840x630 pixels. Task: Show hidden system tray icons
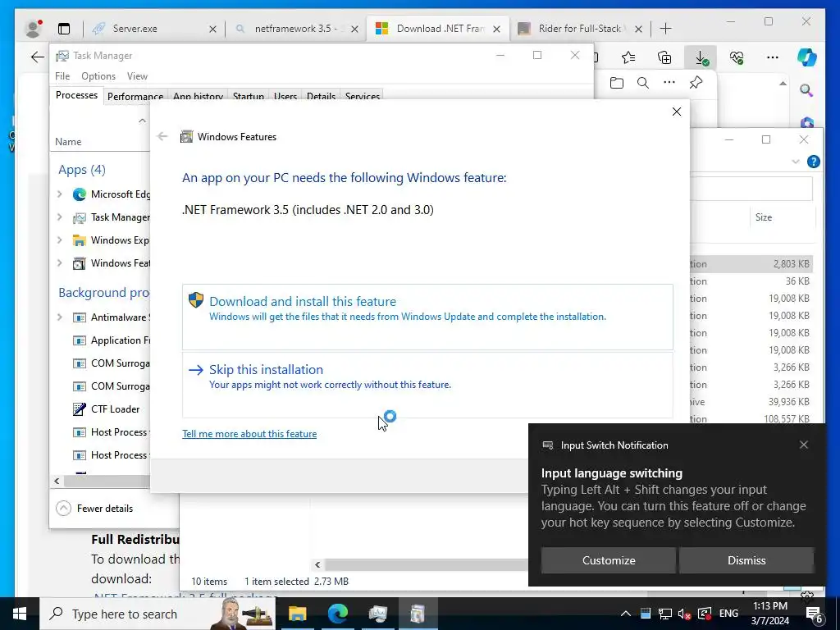pyautogui.click(x=625, y=614)
